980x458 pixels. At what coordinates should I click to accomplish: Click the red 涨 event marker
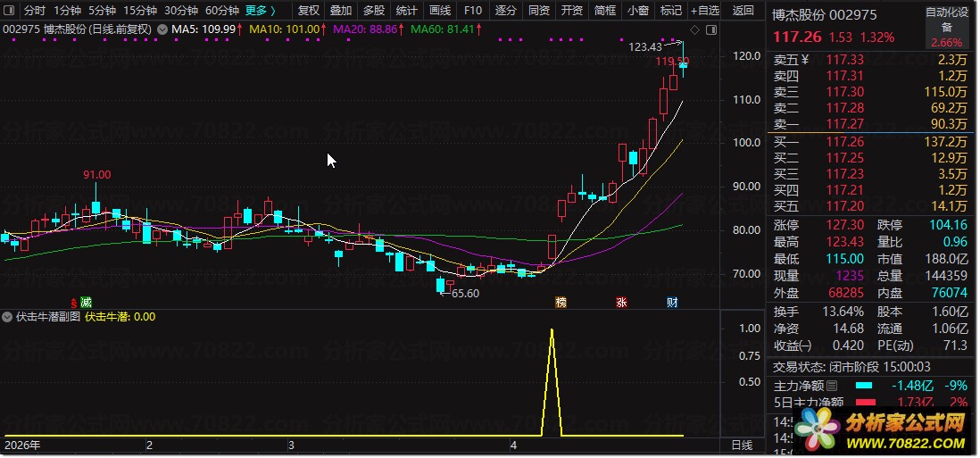point(621,303)
